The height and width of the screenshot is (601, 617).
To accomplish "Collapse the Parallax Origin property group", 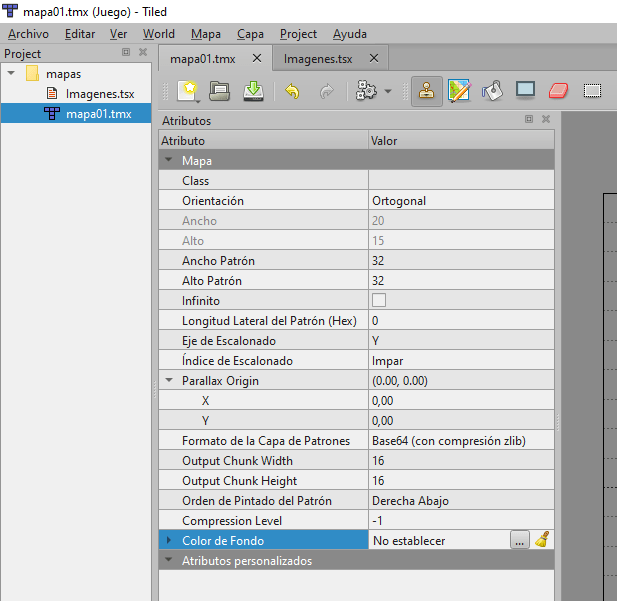I will [167, 381].
